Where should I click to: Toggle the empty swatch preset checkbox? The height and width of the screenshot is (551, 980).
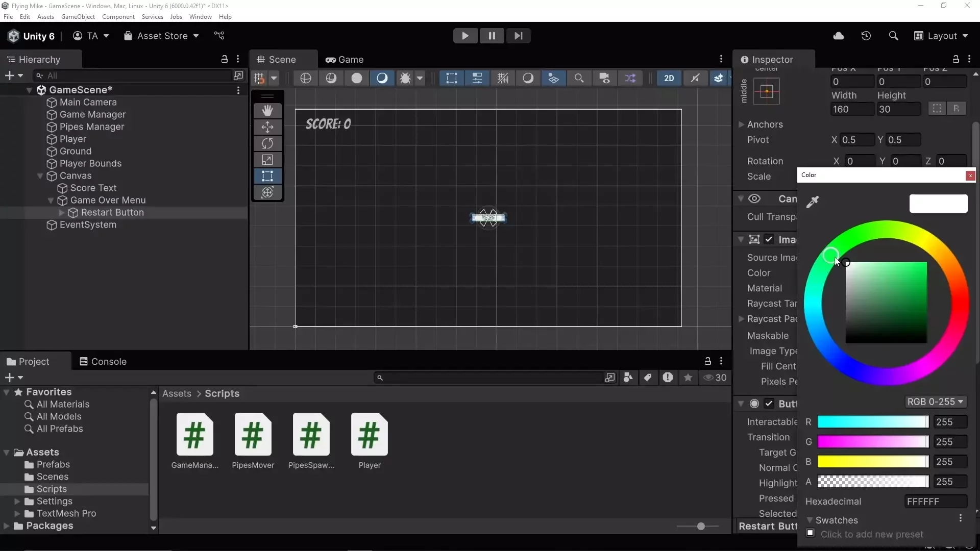point(810,533)
